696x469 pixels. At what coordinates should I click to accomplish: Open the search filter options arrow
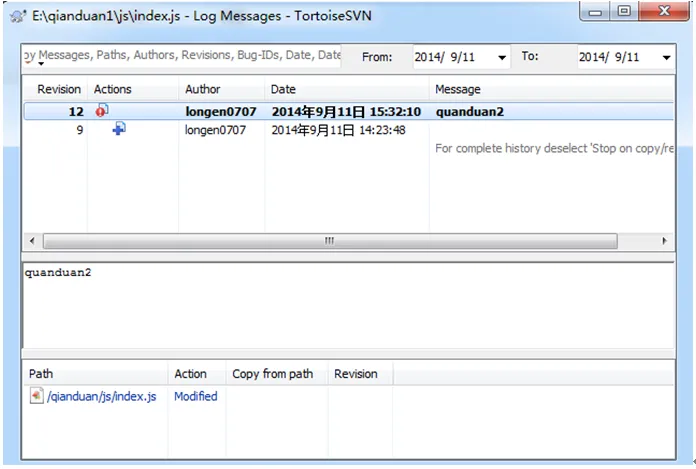41,64
